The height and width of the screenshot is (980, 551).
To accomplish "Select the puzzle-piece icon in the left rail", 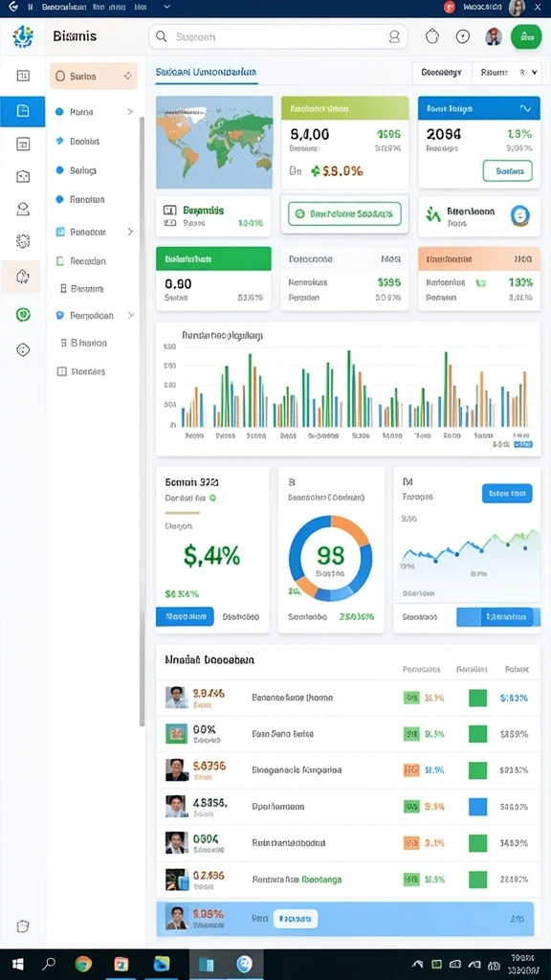I will pos(23,277).
